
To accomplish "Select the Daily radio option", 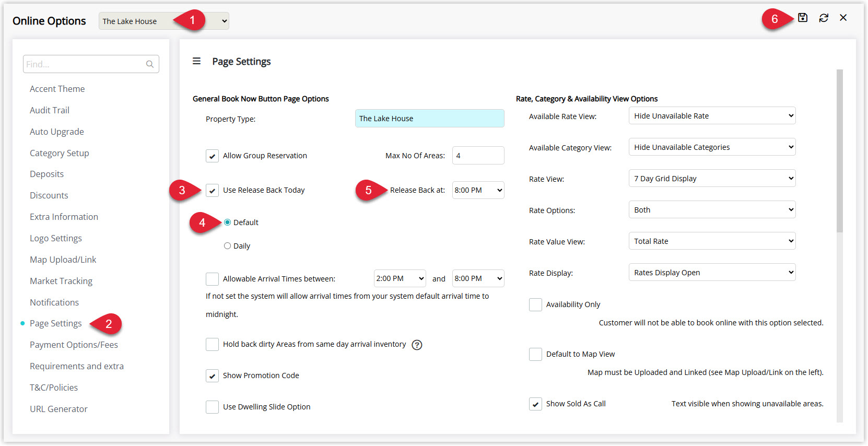I will click(x=227, y=246).
